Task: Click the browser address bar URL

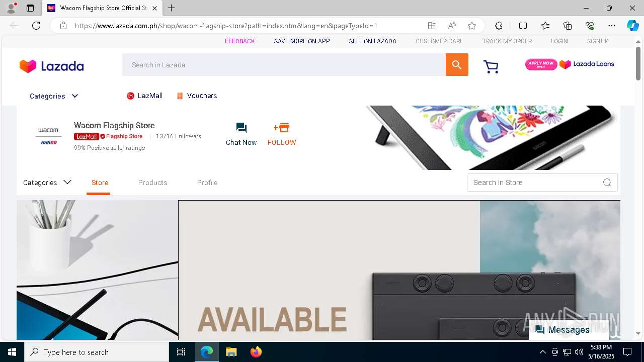Action: [226, 26]
